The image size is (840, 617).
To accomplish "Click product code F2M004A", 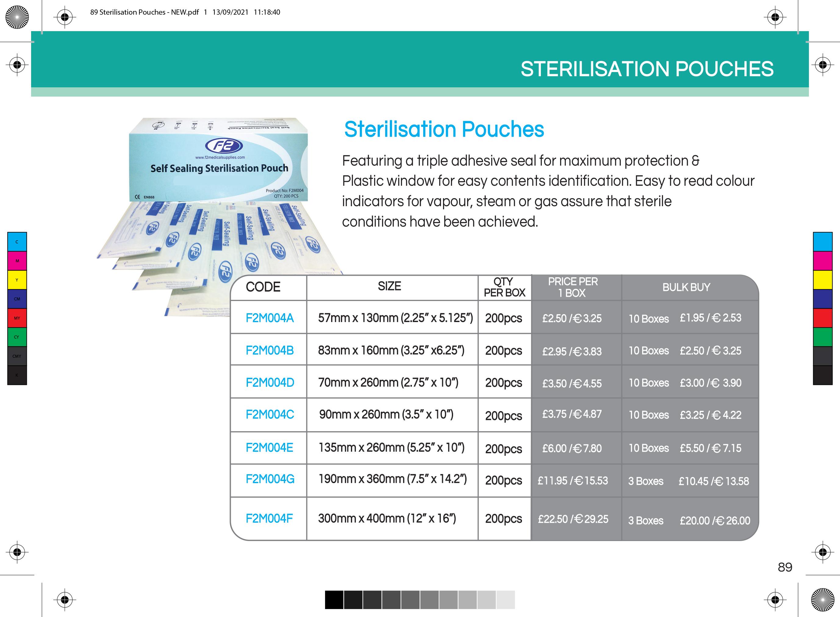I will (x=270, y=318).
